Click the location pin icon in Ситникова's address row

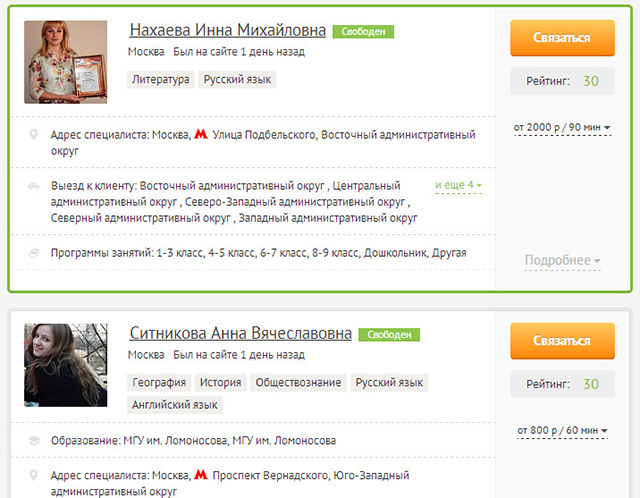34,475
